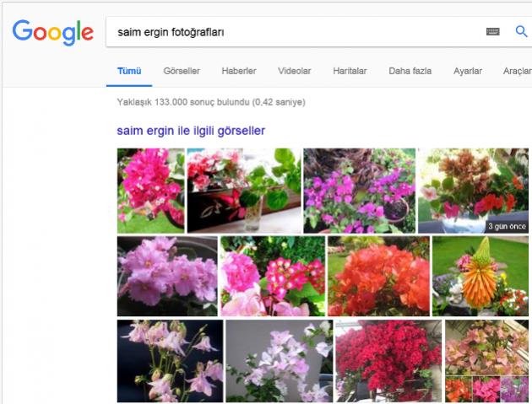Viewport: 532px width, 404px height.
Task: Open the orange torch lily flower thumbnail
Action: click(480, 277)
